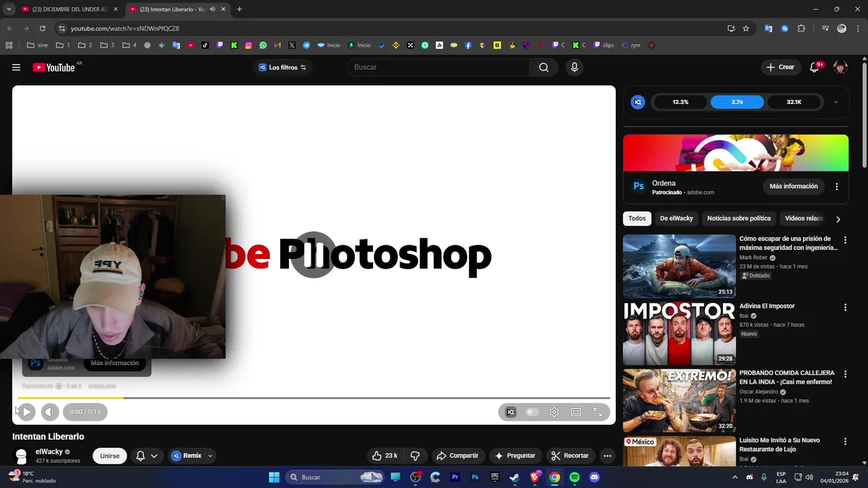
Task: Expand the subscription notification bell dropdown
Action: 147,455
